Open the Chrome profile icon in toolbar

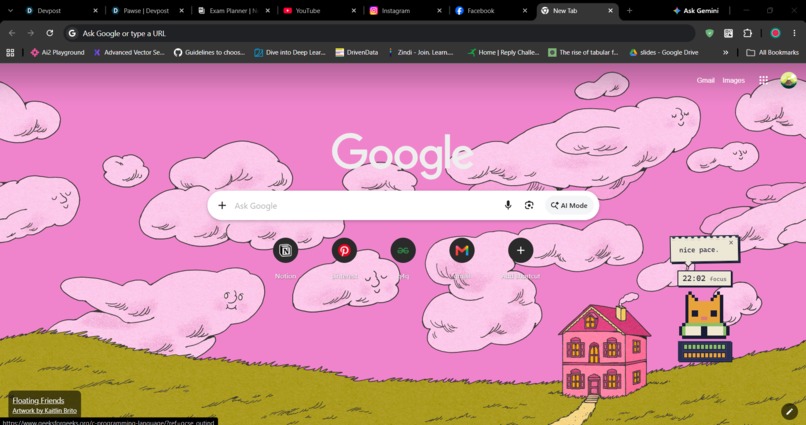coord(775,33)
